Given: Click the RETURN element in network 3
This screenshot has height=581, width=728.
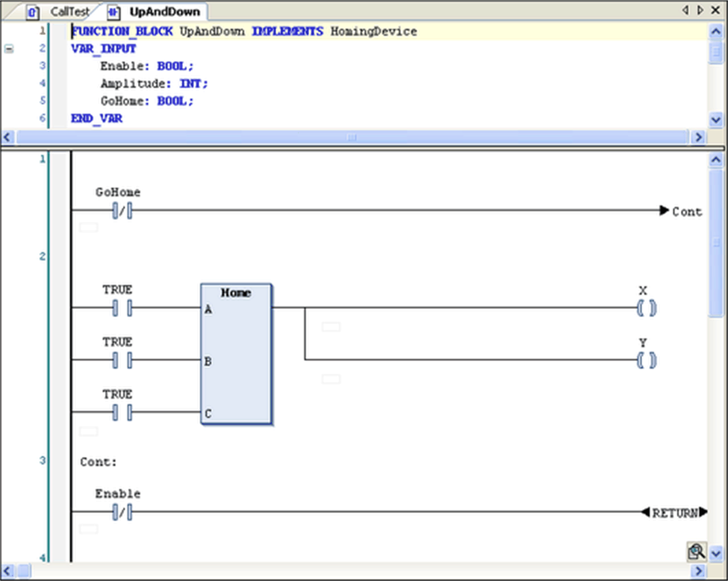Looking at the screenshot, I should click(x=674, y=513).
